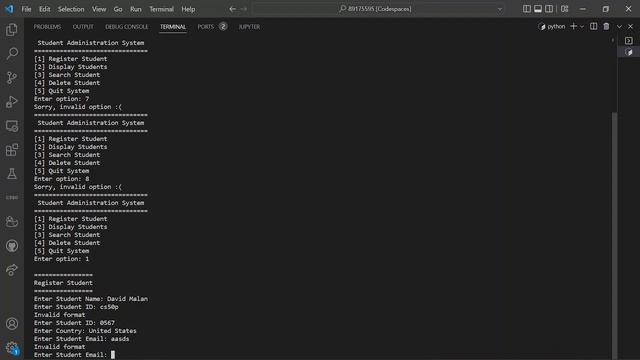Open the Testing flask view
This screenshot has height=360, width=640.
(12, 174)
